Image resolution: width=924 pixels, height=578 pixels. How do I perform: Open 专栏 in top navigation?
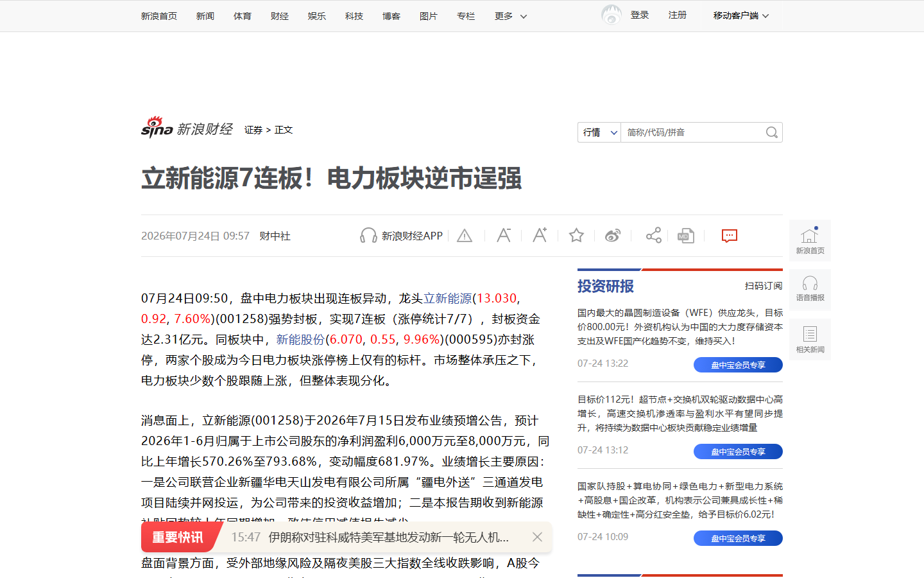point(466,16)
